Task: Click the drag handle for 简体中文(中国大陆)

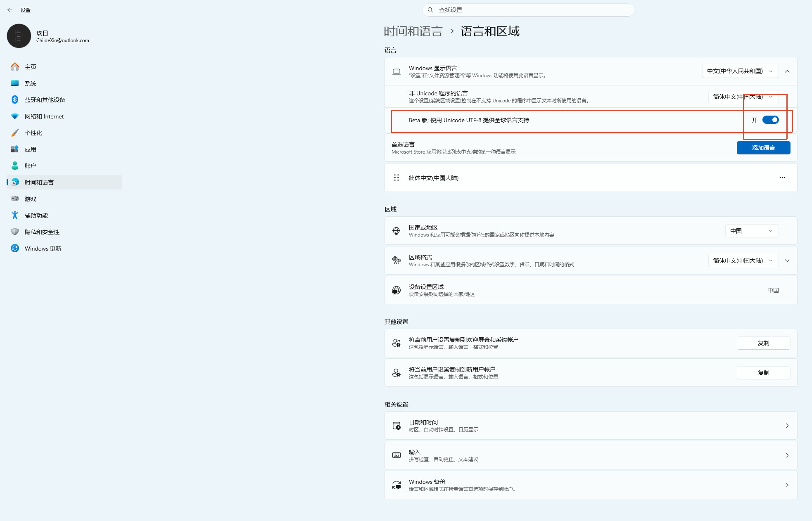Action: pos(397,178)
